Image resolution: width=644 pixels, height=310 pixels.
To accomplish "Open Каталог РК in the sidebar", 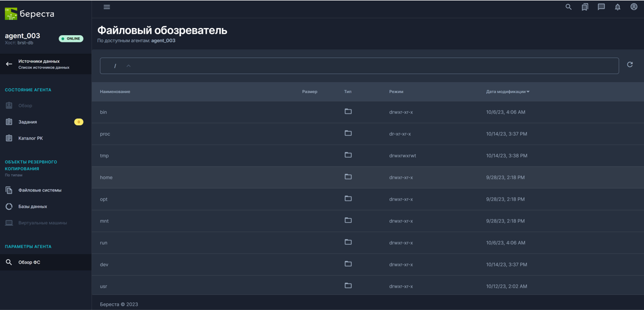I will tap(31, 138).
